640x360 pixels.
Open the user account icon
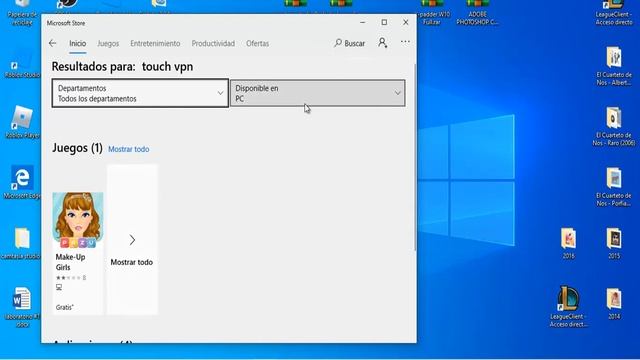382,43
